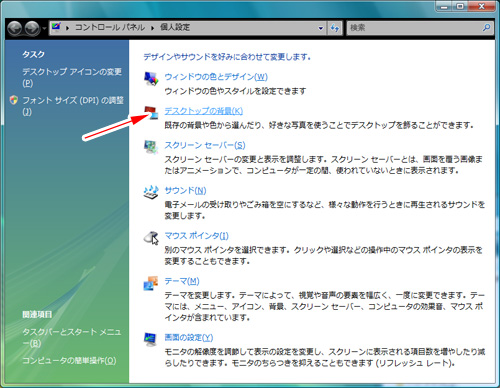This screenshot has height=388, width=500.
Task: Click the テーマ icon
Action: tap(151, 283)
